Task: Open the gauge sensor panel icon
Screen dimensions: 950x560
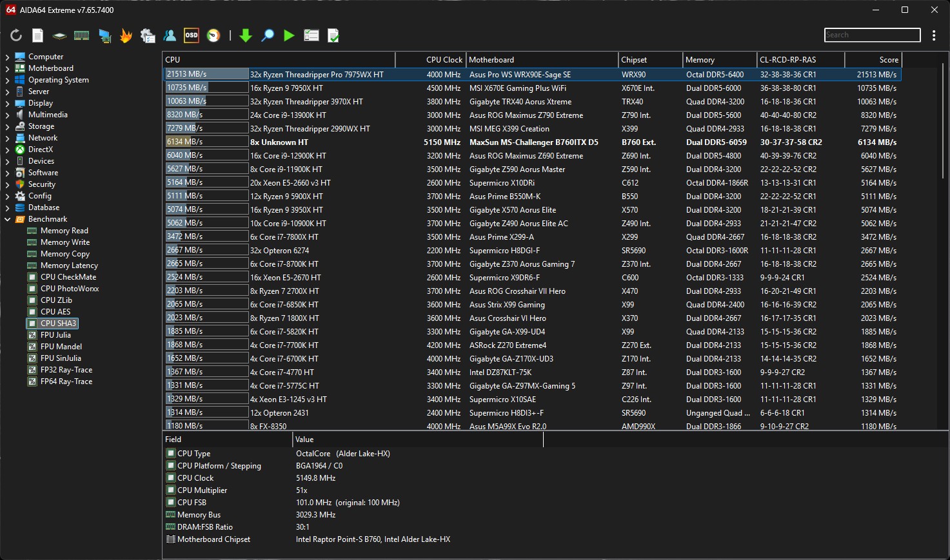Action: tap(213, 35)
